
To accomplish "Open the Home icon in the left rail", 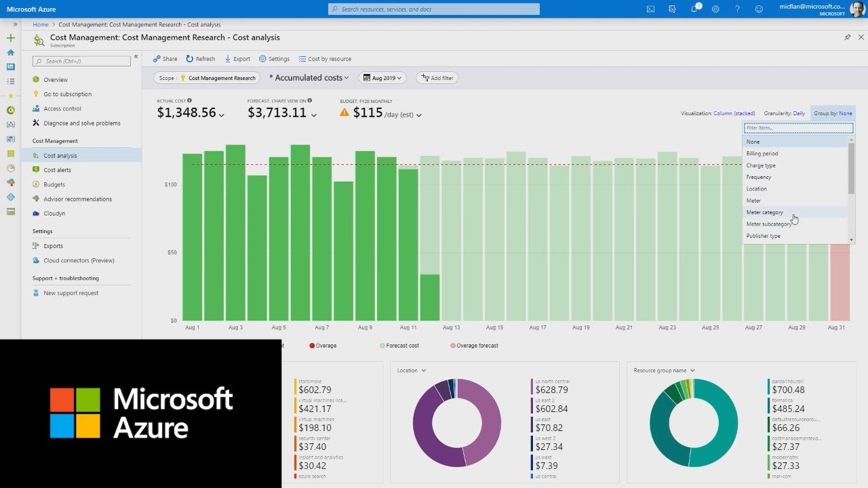I will coord(10,52).
